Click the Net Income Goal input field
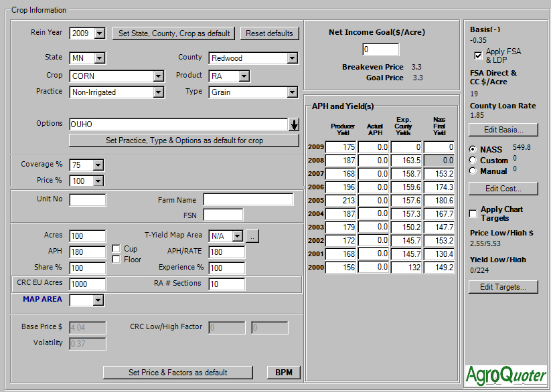 380,50
